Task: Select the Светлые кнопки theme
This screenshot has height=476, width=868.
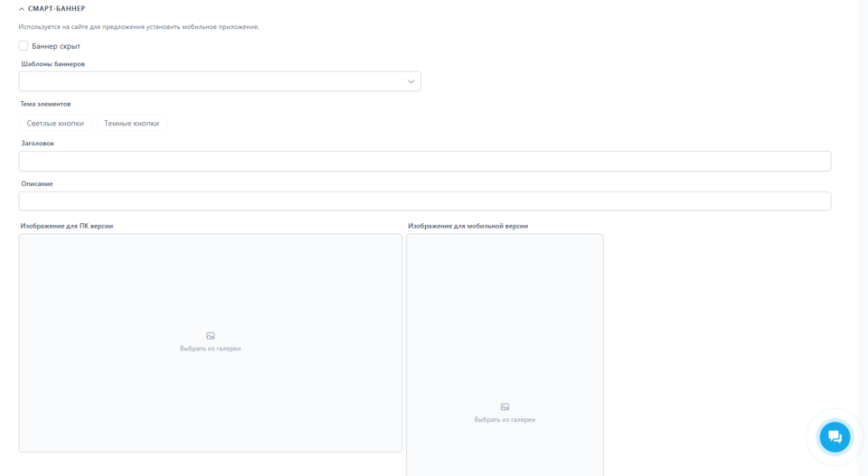Action: tap(55, 123)
